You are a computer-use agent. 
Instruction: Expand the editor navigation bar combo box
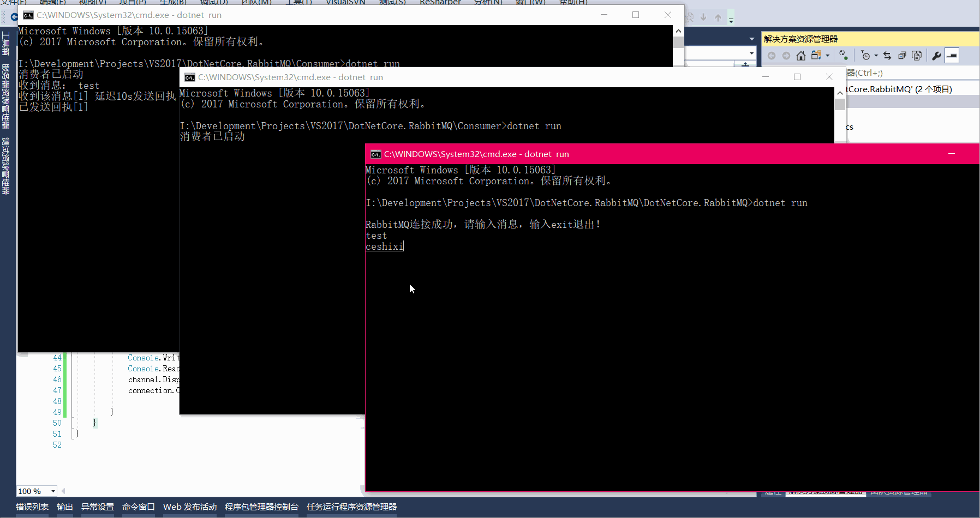click(x=752, y=53)
